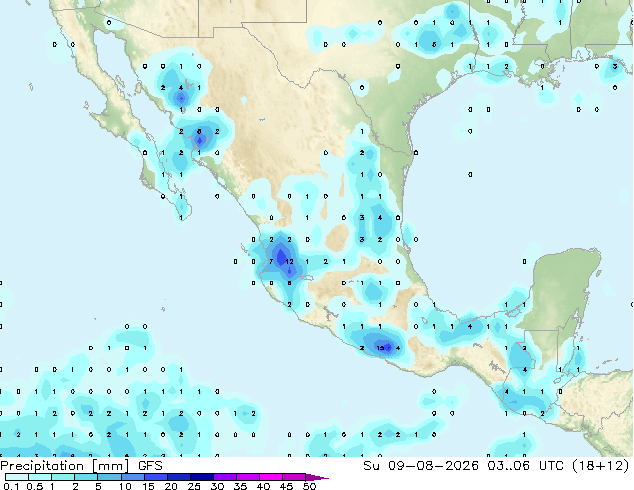This screenshot has width=634, height=490.
Task: Click the 'Precipitation [mm] GFS' title text
Action: coord(81,466)
